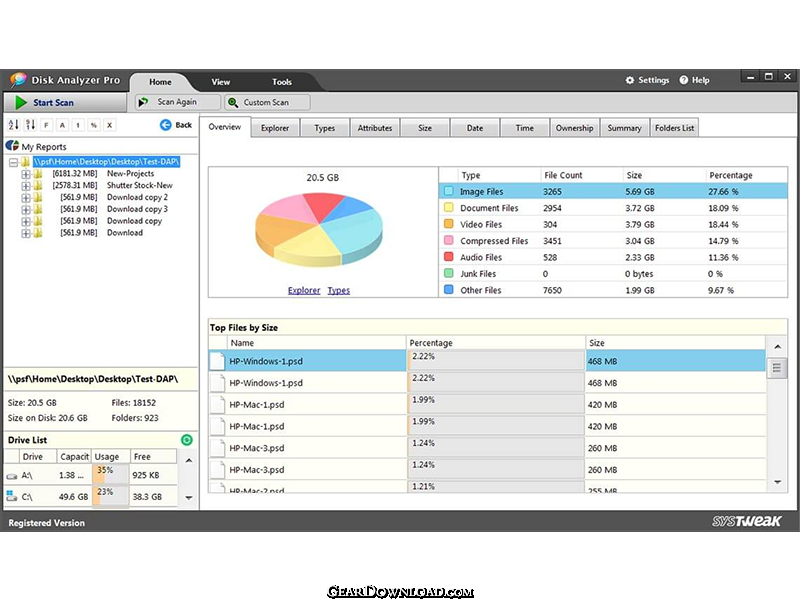Expand the Download folder
The image size is (800, 600).
click(26, 233)
